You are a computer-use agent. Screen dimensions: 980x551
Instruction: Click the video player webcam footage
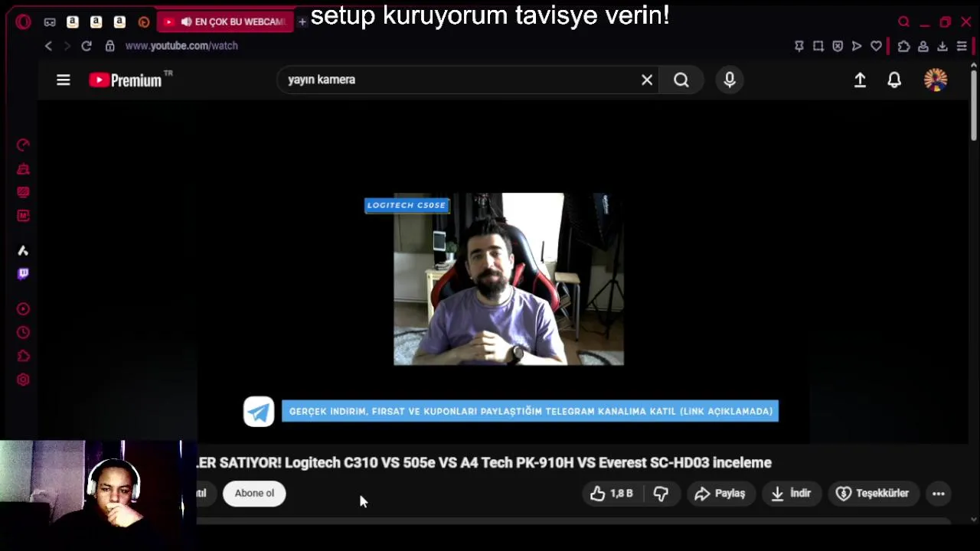pos(508,279)
